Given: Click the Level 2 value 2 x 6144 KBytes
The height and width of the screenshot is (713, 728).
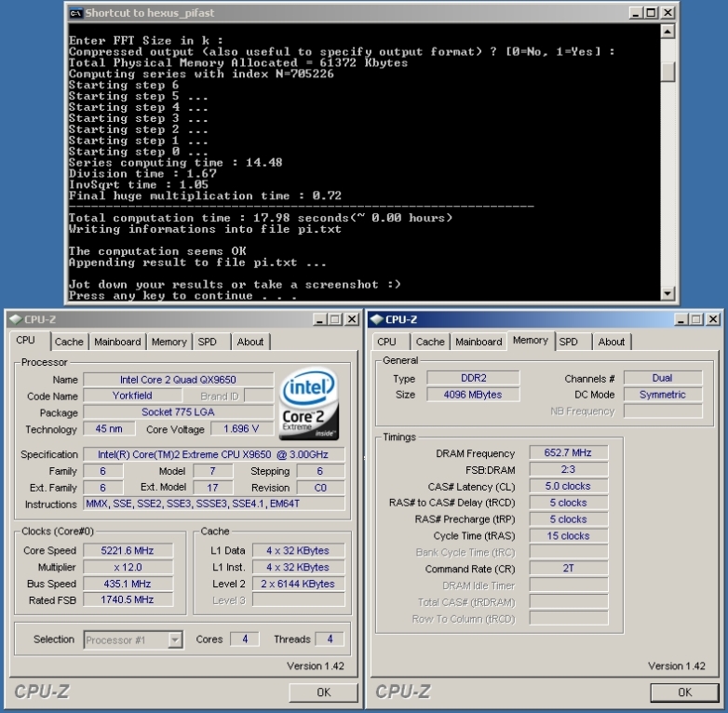Looking at the screenshot, I should coord(298,584).
